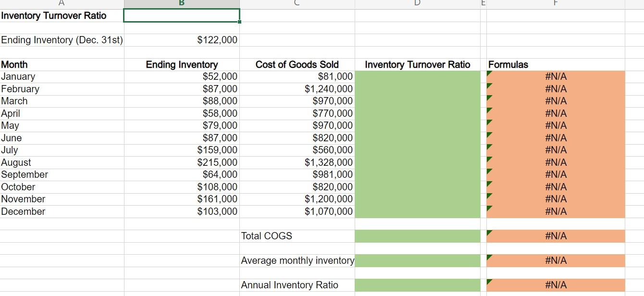Screen dimensions: 644x296
Task: Select column F using its header
Action: tap(555, 4)
